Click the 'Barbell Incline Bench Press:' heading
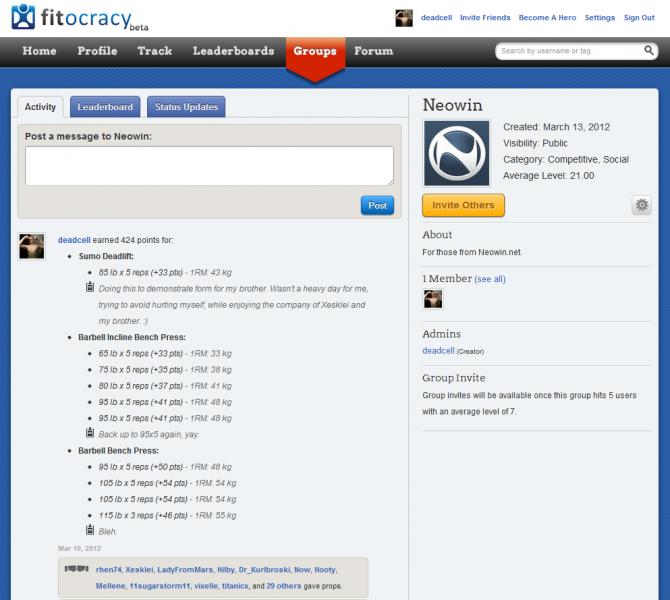The image size is (670, 600). (x=132, y=337)
